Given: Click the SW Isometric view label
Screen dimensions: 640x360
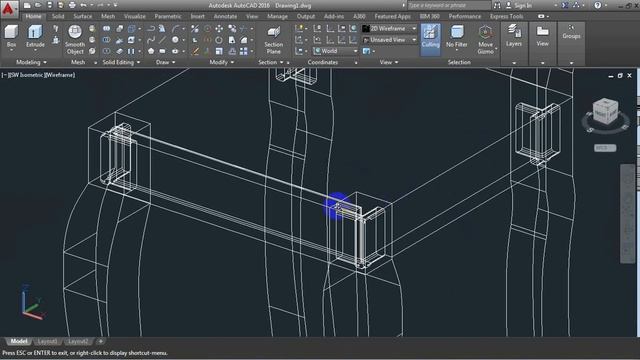Looking at the screenshot, I should [27, 75].
